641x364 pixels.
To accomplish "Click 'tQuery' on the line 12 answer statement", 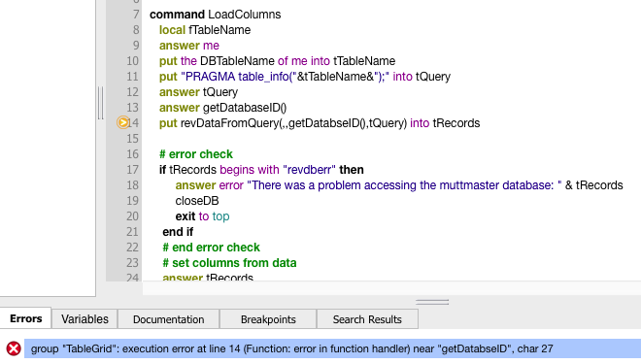I will pyautogui.click(x=219, y=92).
